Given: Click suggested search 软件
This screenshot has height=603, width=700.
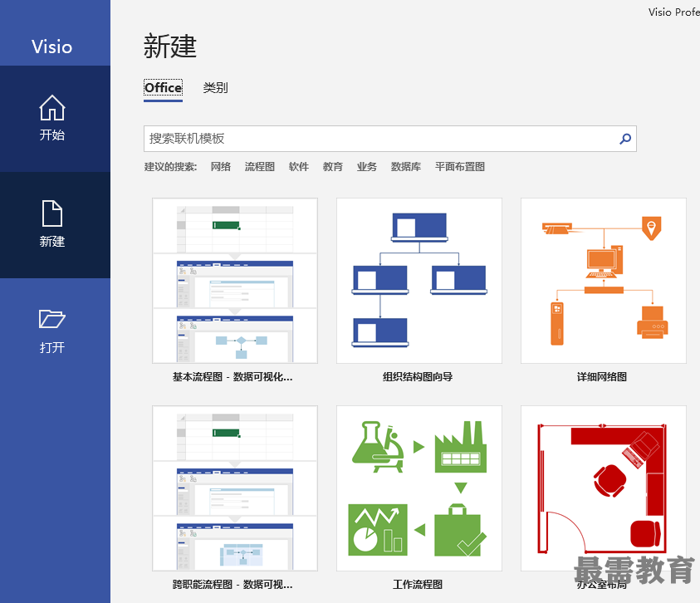Looking at the screenshot, I should [x=299, y=167].
